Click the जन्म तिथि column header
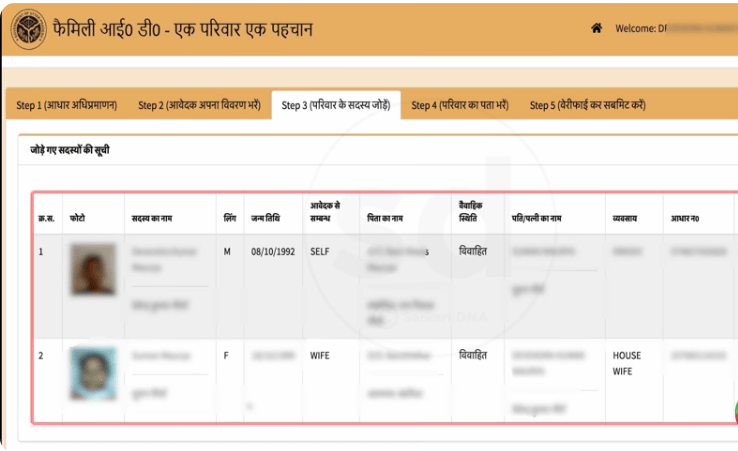Screen dimensions: 738x451 tap(267, 217)
